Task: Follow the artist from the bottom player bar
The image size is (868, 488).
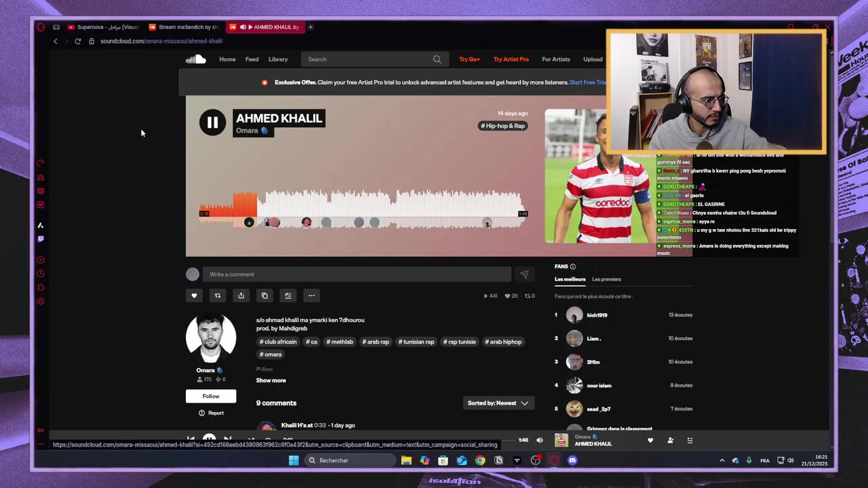Action: coord(670,441)
